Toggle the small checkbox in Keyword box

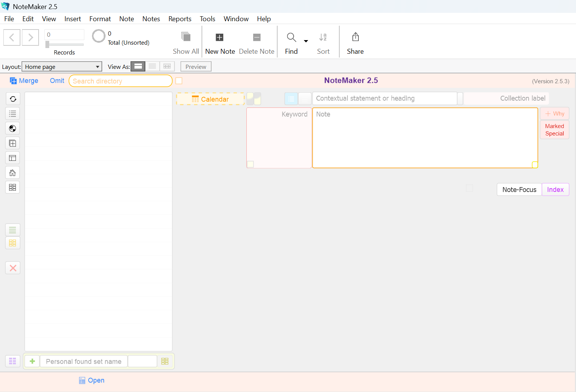(x=251, y=164)
